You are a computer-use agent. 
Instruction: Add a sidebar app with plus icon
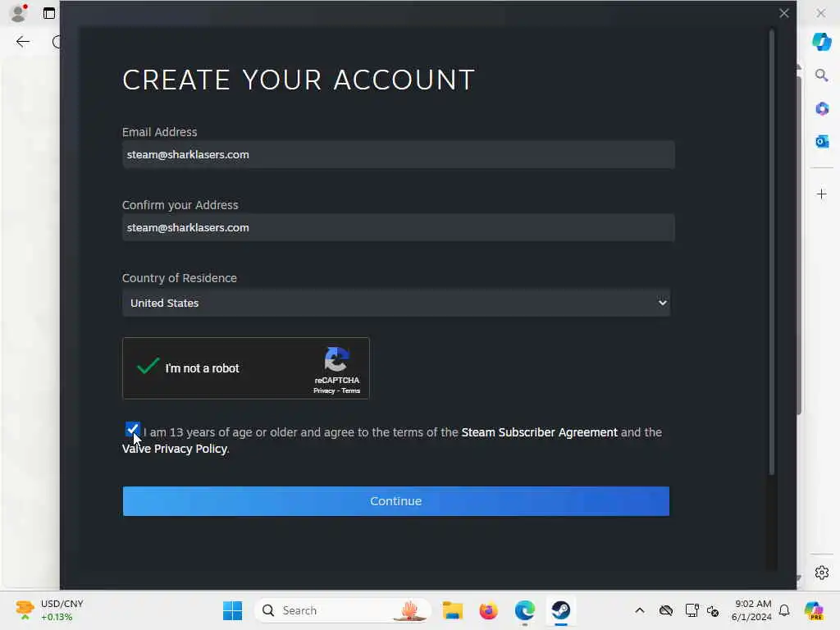pyautogui.click(x=822, y=194)
